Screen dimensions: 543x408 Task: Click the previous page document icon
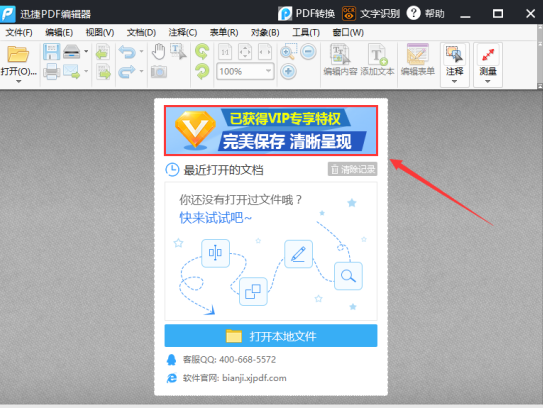103,52
